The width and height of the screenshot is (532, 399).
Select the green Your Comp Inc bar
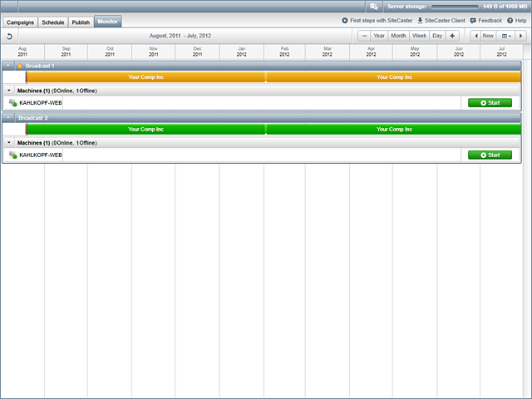coord(146,130)
